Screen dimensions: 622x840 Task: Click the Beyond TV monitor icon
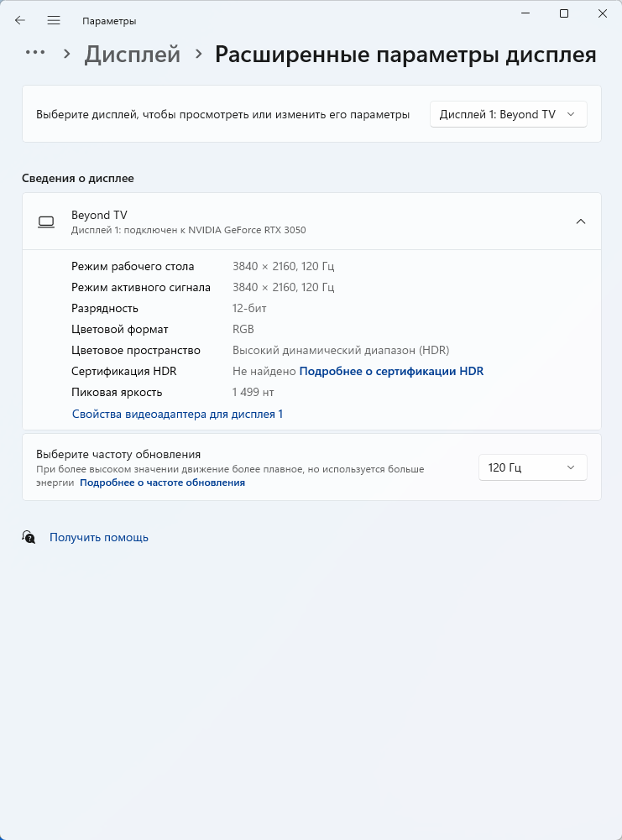click(46, 222)
